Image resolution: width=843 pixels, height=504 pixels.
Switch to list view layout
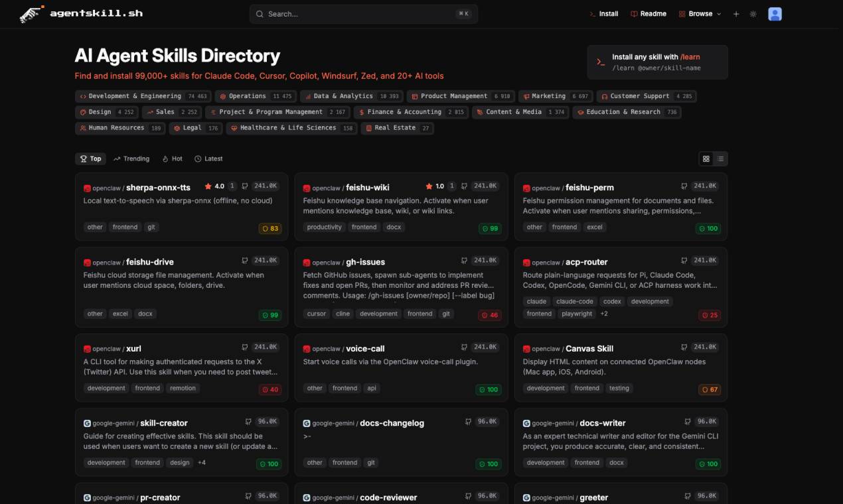tap(721, 158)
